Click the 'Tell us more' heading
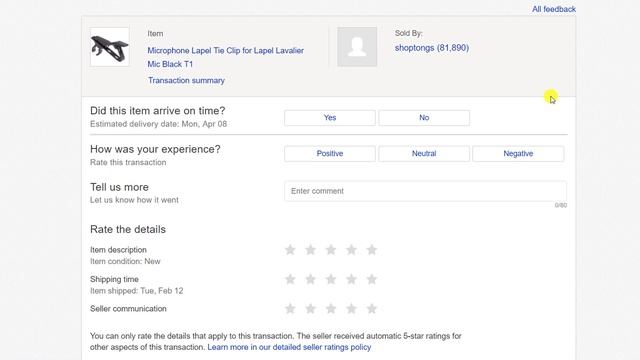The height and width of the screenshot is (360, 640). click(119, 187)
